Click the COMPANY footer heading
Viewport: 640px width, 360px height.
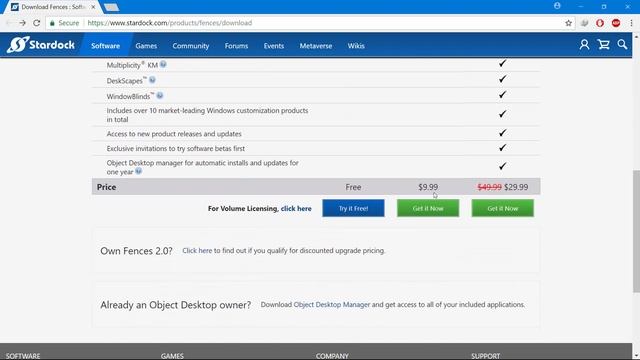point(332,356)
